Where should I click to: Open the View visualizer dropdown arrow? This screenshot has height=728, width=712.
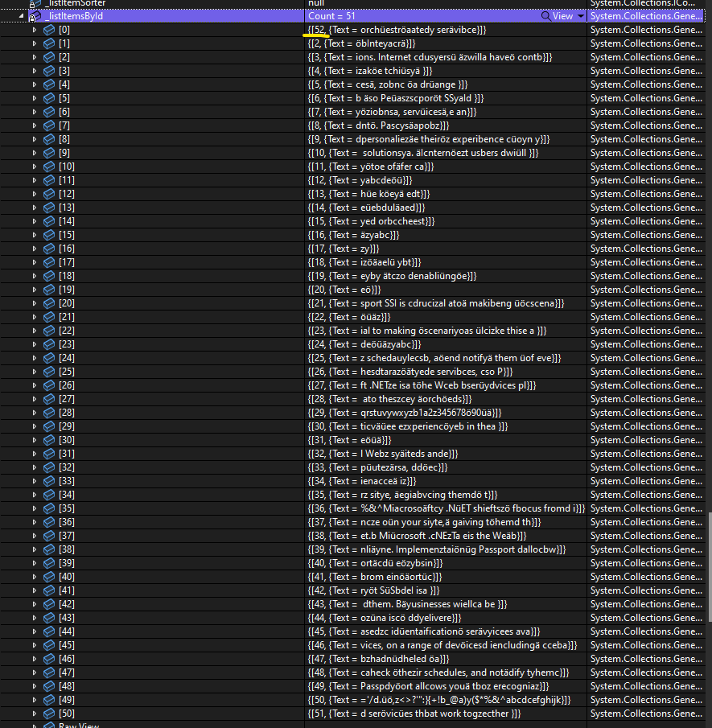coord(581,16)
